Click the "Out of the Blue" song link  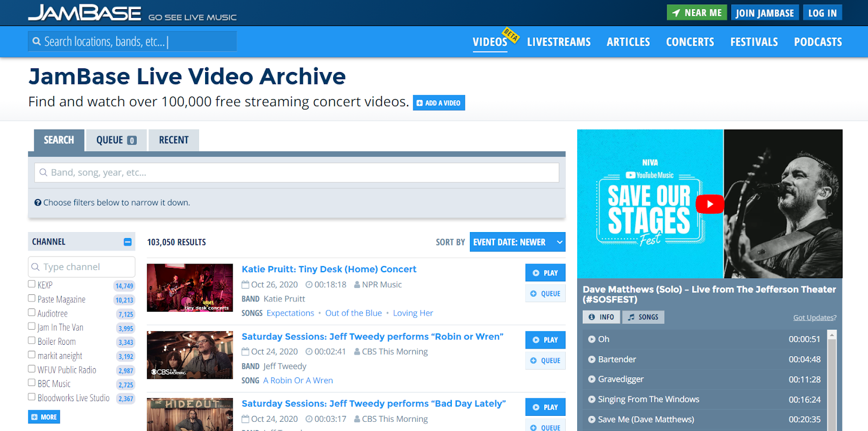pos(354,313)
